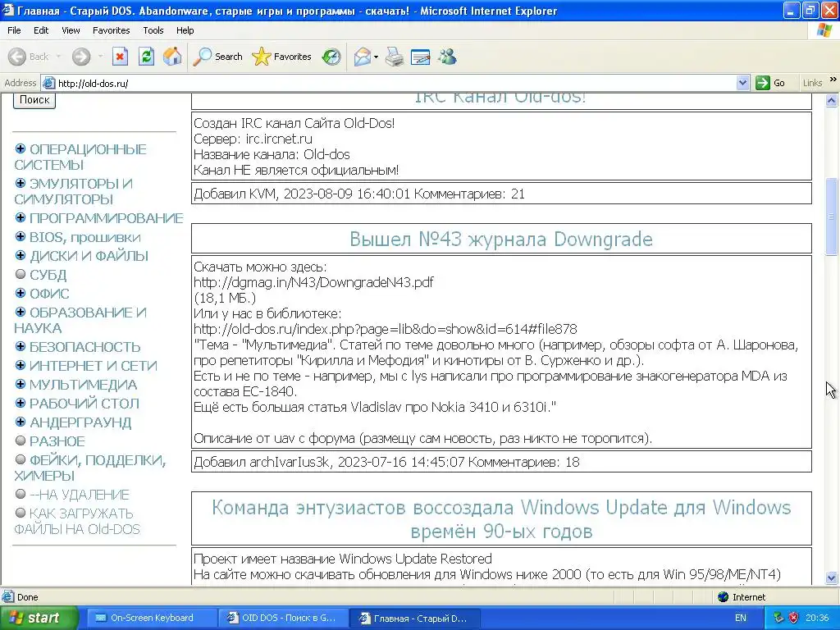Click the EN language indicator
The width and height of the screenshot is (840, 630).
pyautogui.click(x=741, y=618)
